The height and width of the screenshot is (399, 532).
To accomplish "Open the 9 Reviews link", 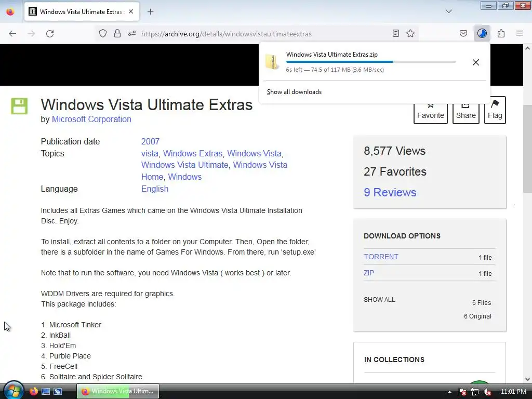I will click(390, 192).
